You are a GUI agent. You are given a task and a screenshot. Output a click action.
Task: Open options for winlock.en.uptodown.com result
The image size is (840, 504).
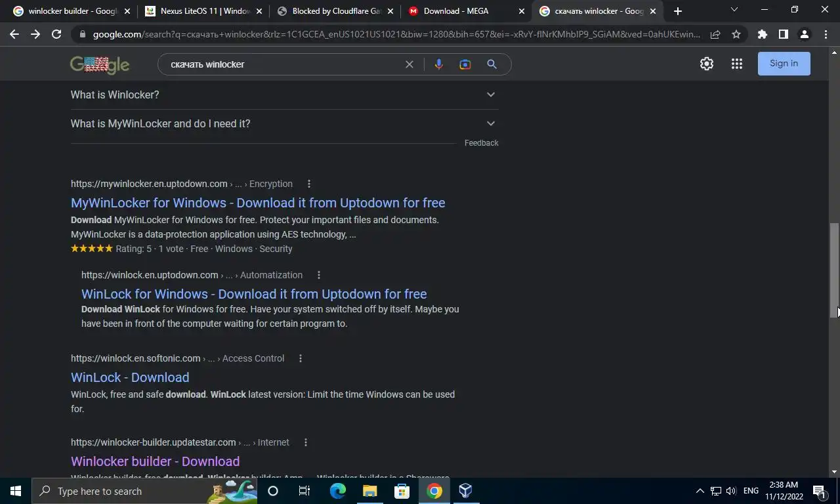click(318, 275)
